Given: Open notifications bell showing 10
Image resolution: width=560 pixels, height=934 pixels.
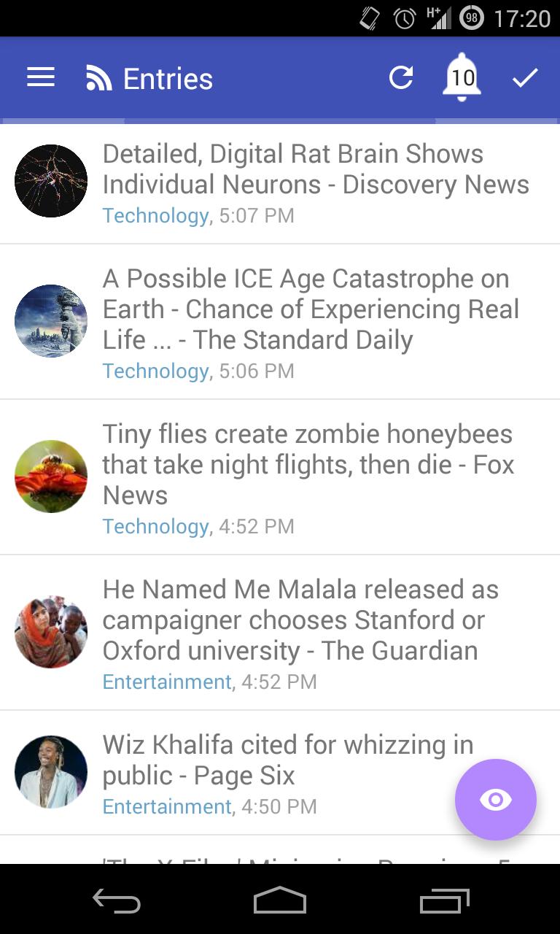Looking at the screenshot, I should 462,77.
